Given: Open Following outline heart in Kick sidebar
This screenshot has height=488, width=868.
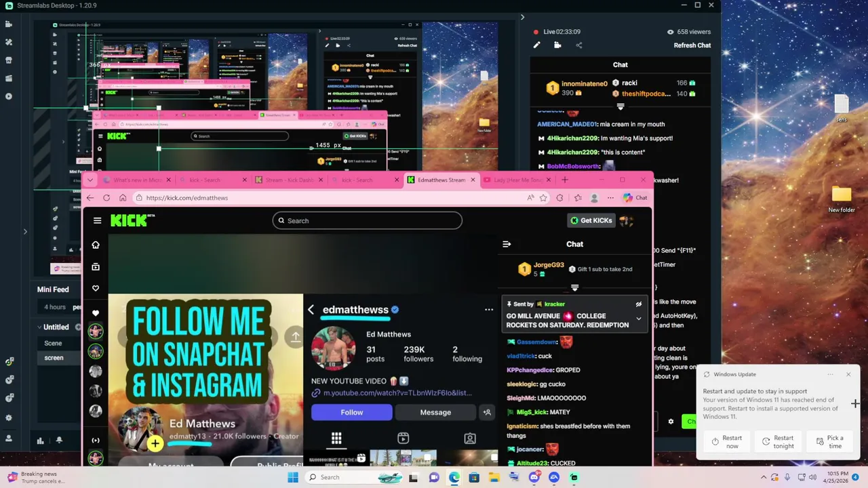Looking at the screenshot, I should click(96, 289).
